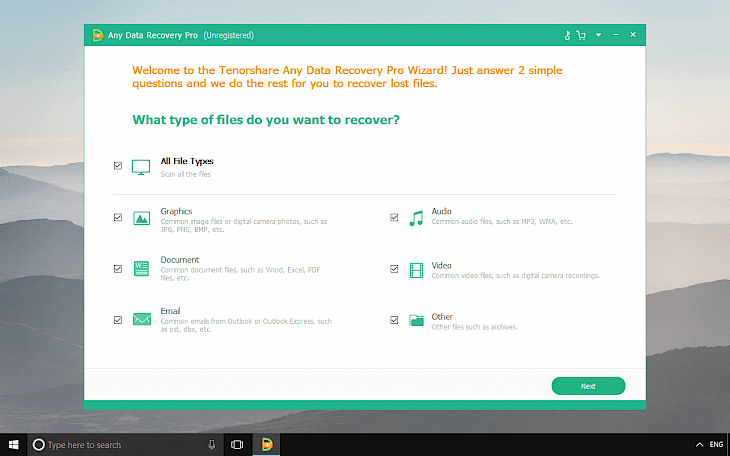Click the 'Graphics' label text
Image resolution: width=730 pixels, height=456 pixels.
point(176,211)
